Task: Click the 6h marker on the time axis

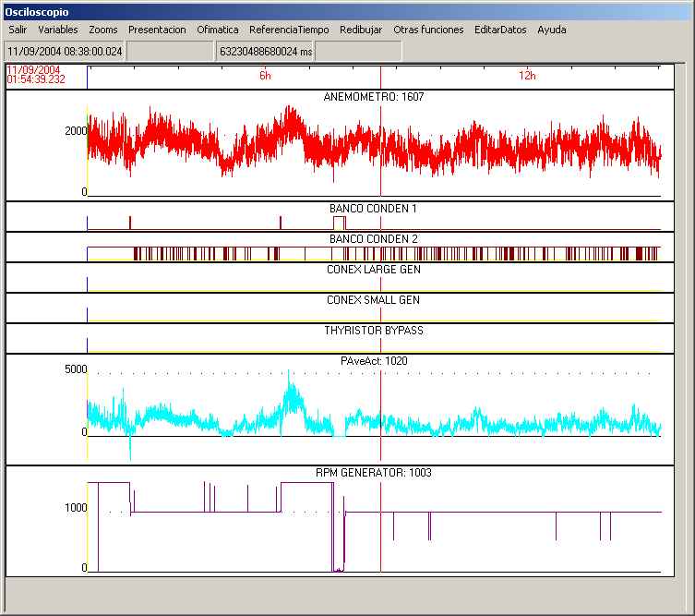Action: [x=265, y=76]
